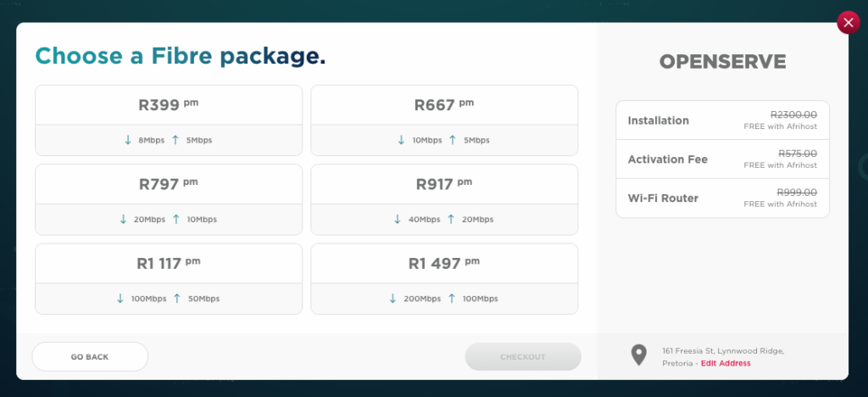Pick the R1 117 pm package
Viewport: 868px width, 397px height.
point(169,264)
